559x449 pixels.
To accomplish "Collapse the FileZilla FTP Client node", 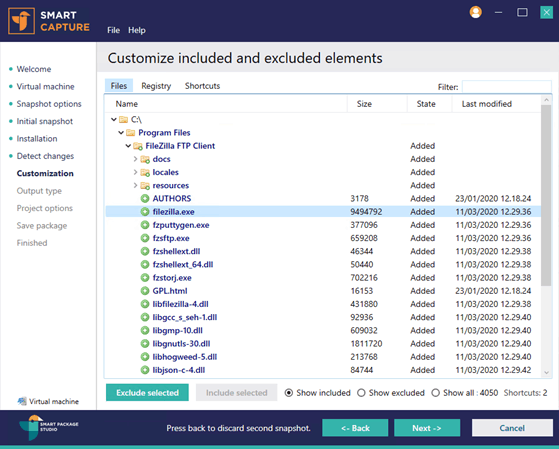I will tap(128, 146).
